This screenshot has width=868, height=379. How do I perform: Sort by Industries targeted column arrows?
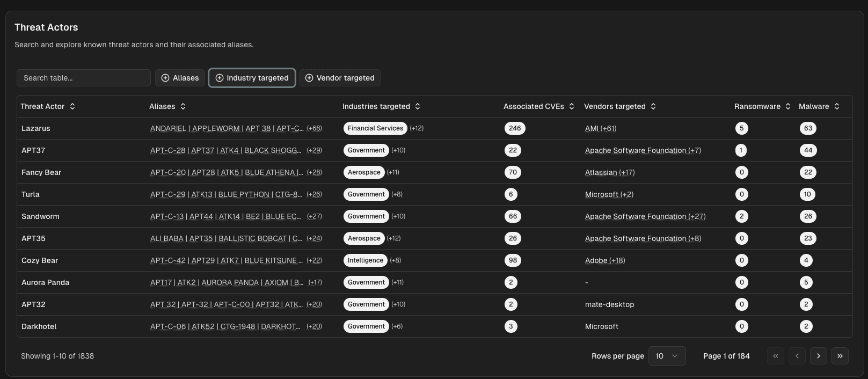418,106
